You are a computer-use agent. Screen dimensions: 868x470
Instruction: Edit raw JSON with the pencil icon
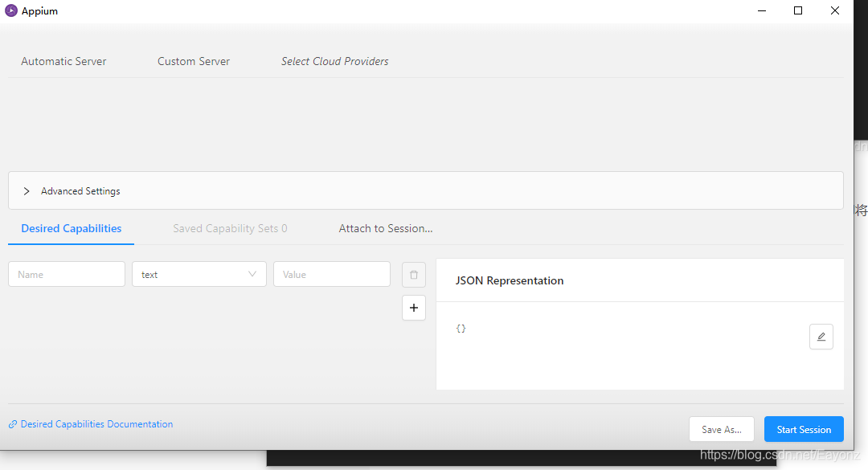(x=821, y=337)
